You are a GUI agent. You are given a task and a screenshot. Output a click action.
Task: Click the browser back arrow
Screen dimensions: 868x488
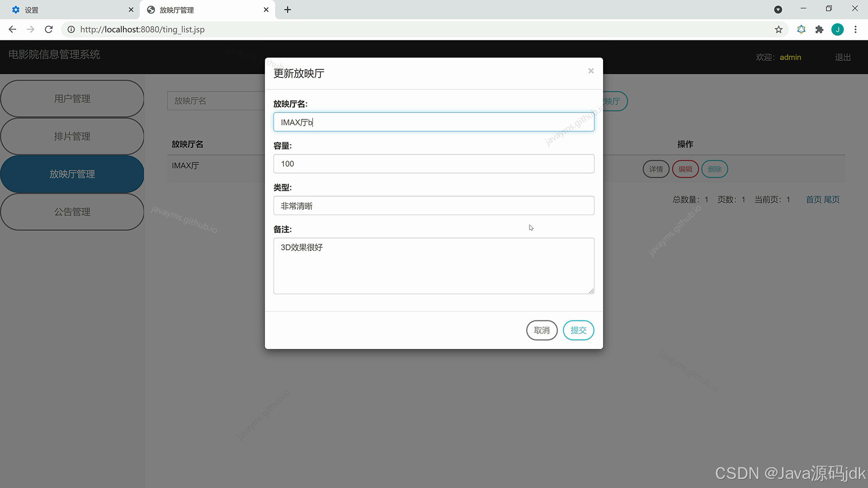click(12, 29)
